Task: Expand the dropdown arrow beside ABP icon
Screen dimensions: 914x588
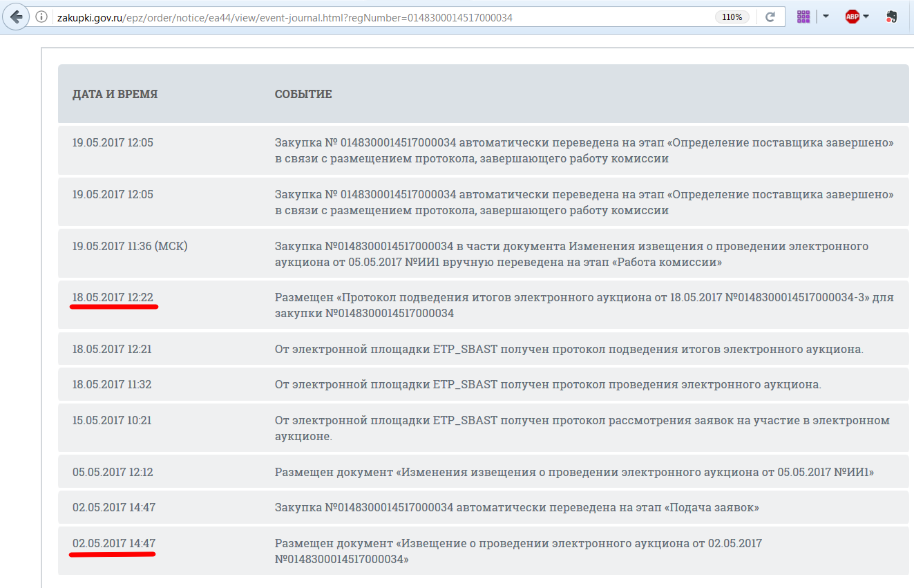Action: click(x=866, y=17)
